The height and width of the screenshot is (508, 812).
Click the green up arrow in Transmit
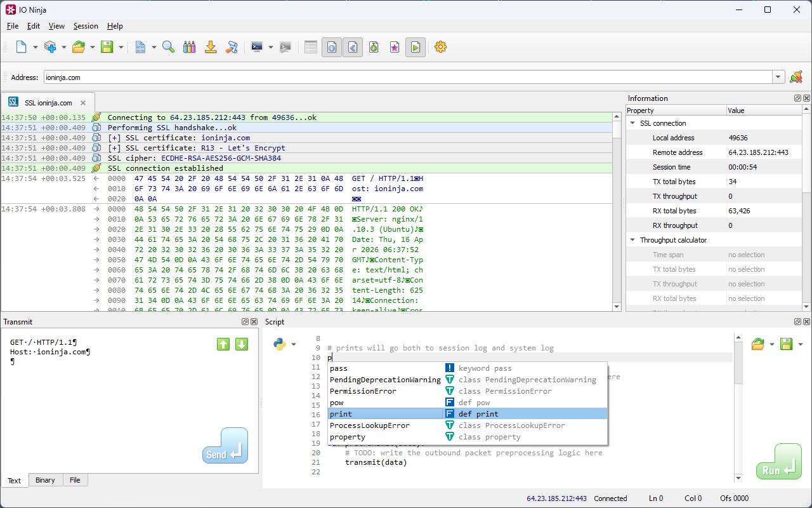223,344
